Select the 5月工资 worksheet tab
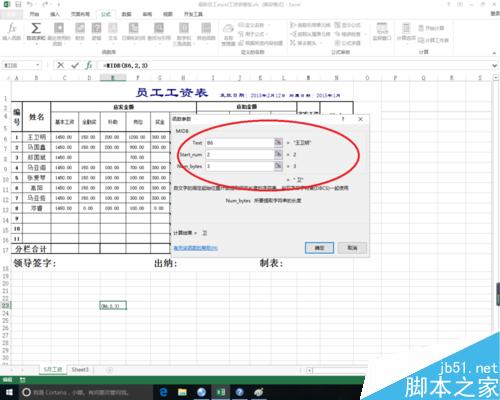The width and height of the screenshot is (500, 400). click(53, 370)
